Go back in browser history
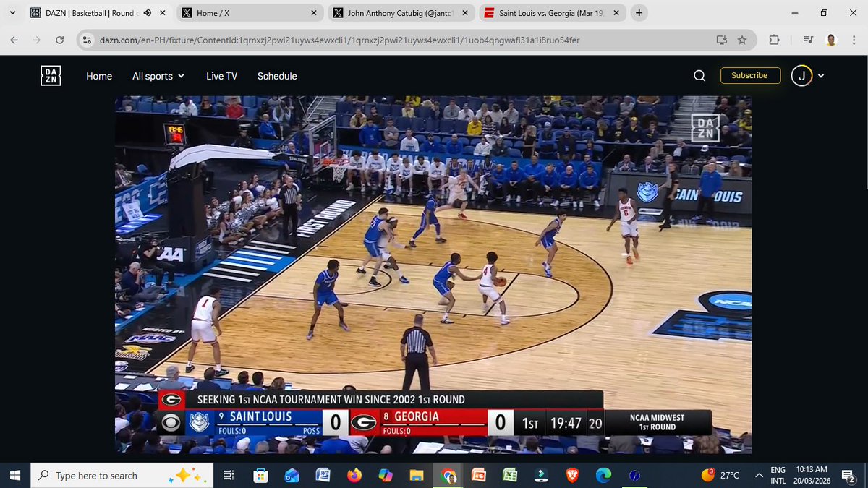This screenshot has height=488, width=868. click(14, 40)
